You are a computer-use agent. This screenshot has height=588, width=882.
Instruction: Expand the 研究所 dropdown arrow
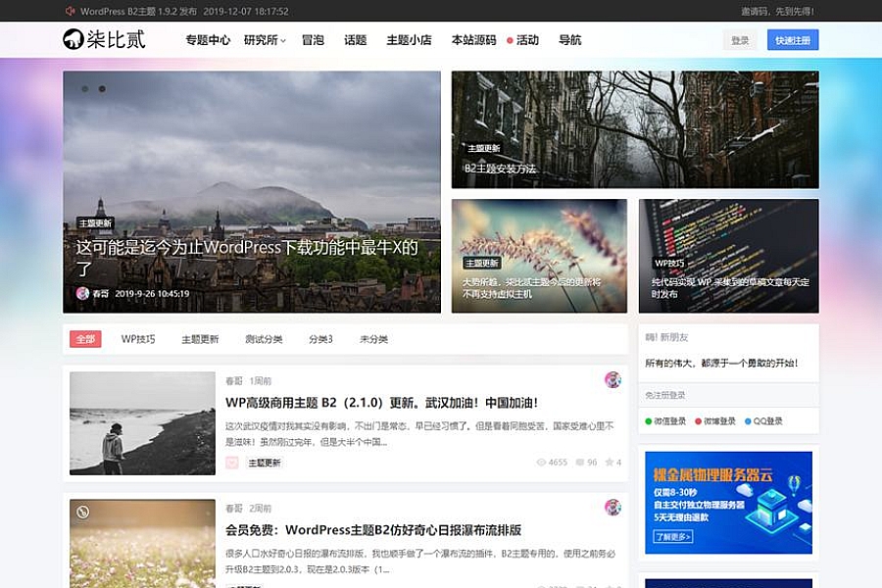pos(283,40)
